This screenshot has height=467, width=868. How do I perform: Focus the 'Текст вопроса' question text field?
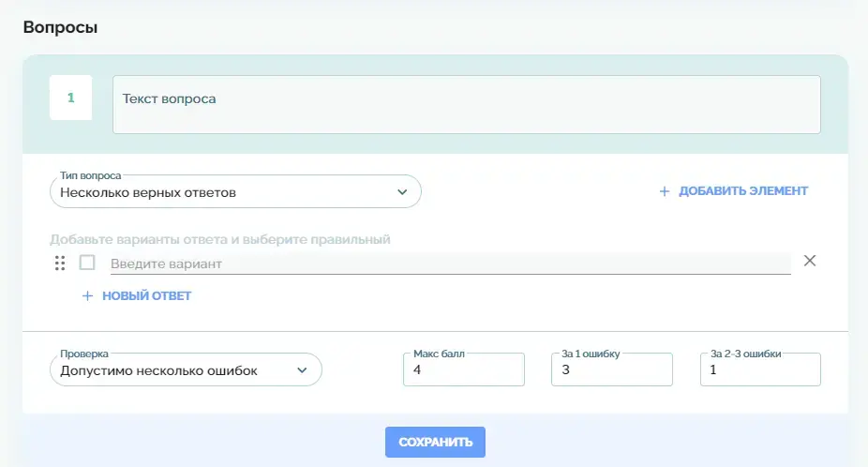[466, 105]
